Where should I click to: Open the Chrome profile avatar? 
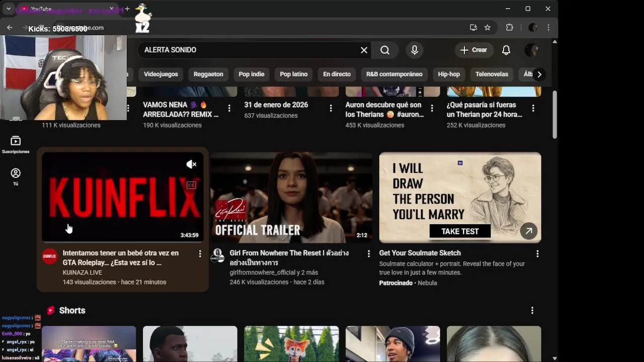tap(533, 28)
